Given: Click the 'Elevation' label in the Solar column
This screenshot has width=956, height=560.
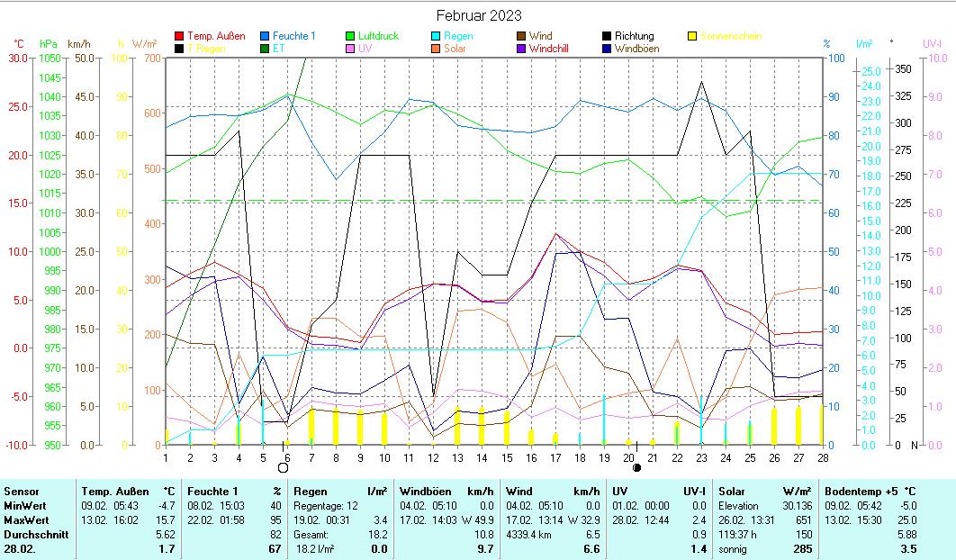Looking at the screenshot, I should [738, 506].
